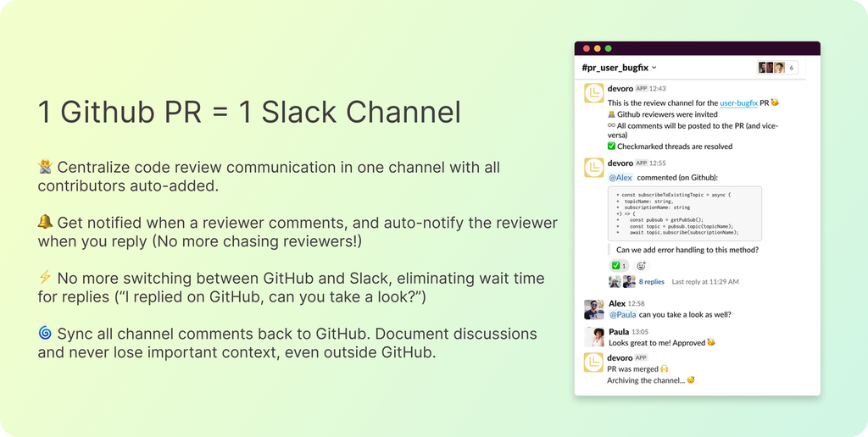This screenshot has height=437, width=868.
Task: Click the add reaction smiley icon
Action: coord(641,266)
